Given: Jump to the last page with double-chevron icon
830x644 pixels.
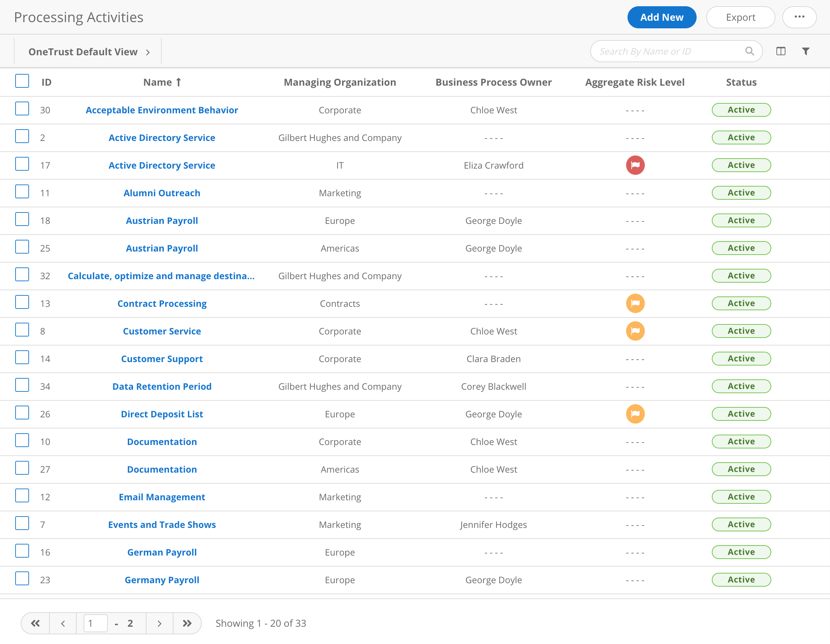Looking at the screenshot, I should pos(187,623).
